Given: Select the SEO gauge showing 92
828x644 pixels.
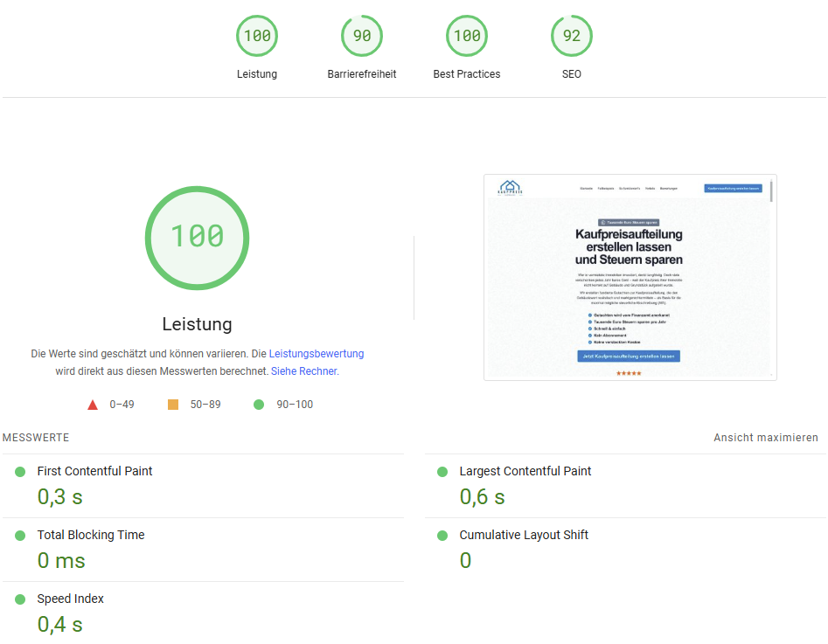Looking at the screenshot, I should pyautogui.click(x=571, y=36).
